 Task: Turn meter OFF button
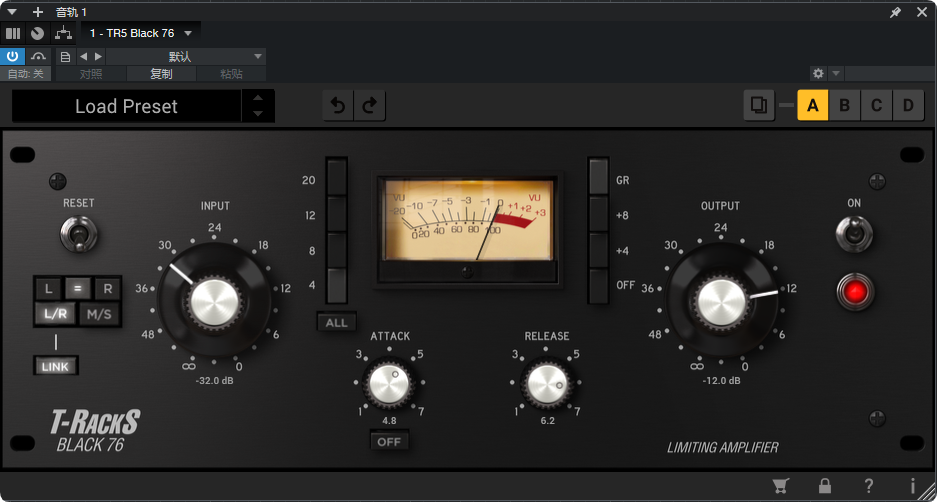coord(598,286)
